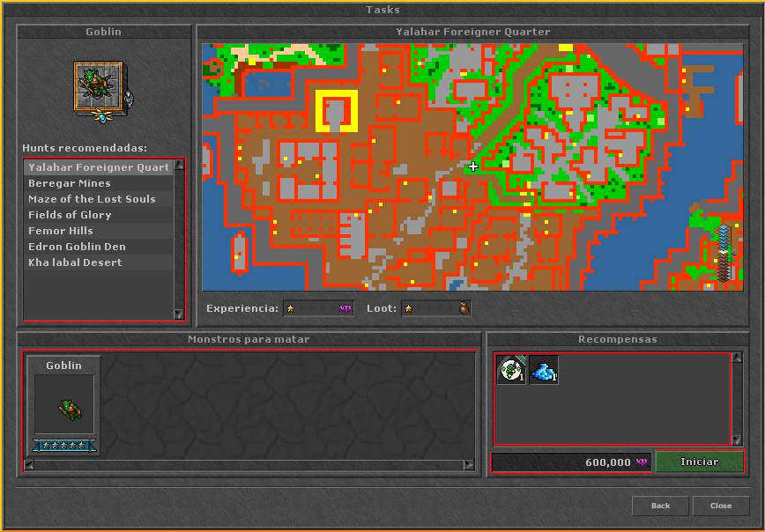This screenshot has height=532, width=765.
Task: Select the Goblin monster card
Action: point(63,406)
